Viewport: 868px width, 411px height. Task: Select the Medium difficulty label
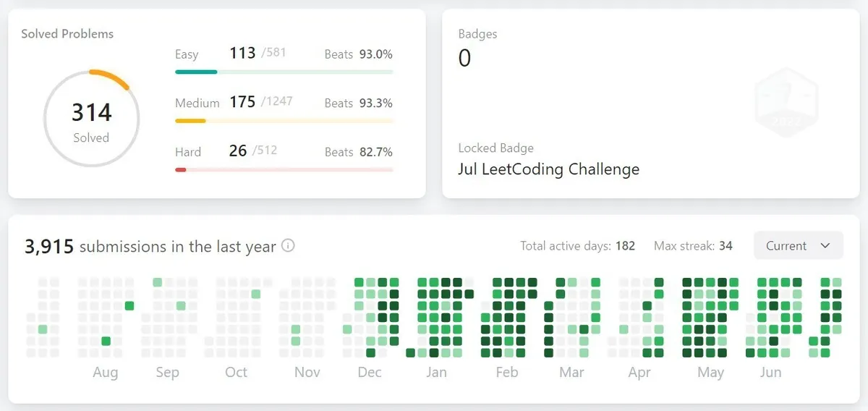click(x=197, y=103)
